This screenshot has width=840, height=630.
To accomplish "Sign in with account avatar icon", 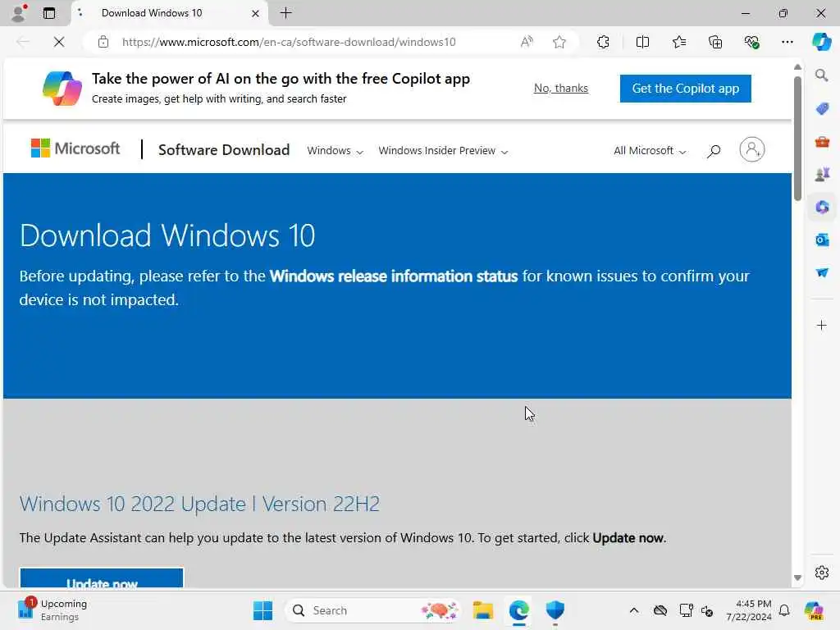I will (751, 149).
